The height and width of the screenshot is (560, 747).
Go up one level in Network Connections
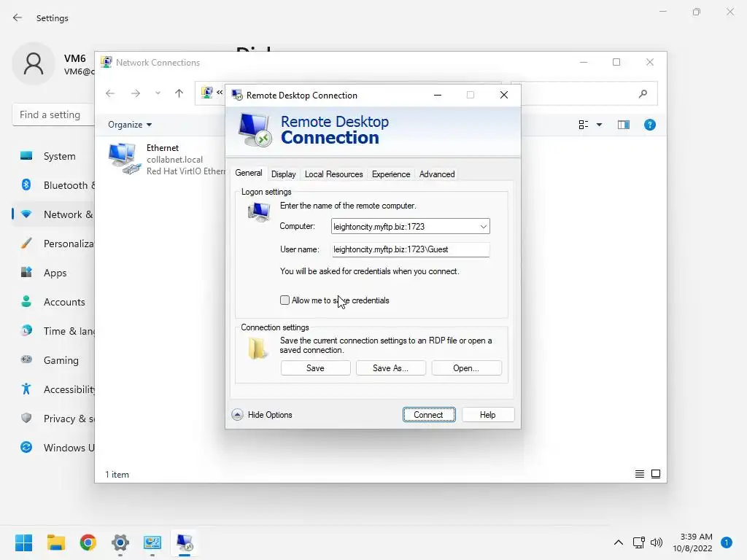[x=179, y=93]
